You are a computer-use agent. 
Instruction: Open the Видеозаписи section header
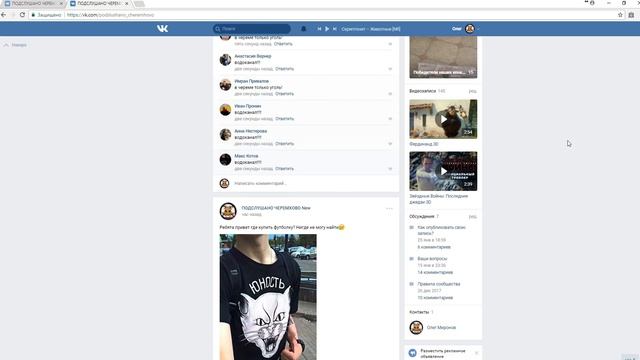[x=422, y=91]
